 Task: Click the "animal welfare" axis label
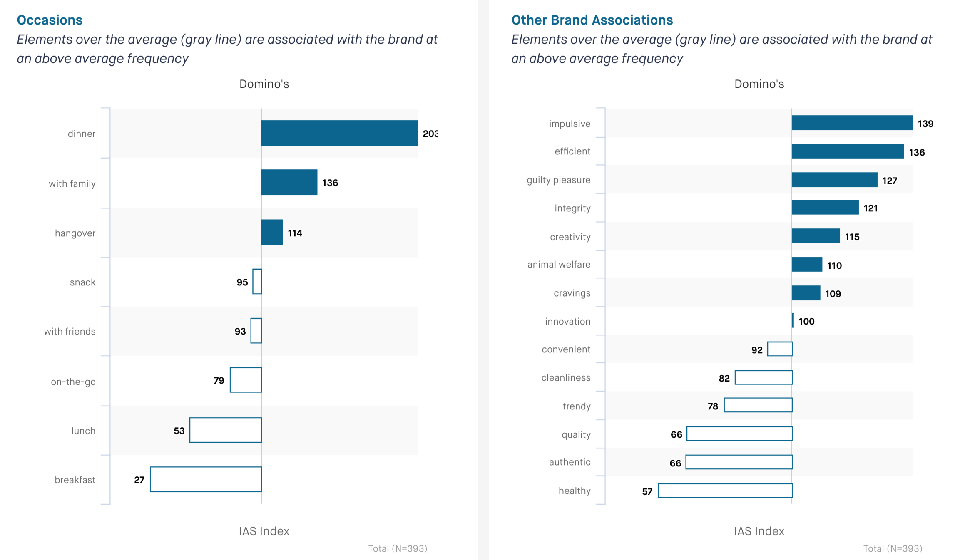[x=559, y=265]
